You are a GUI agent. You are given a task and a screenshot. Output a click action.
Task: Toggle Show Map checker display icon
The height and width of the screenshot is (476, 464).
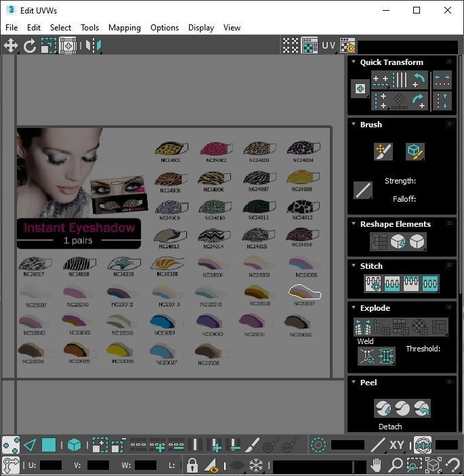point(310,45)
